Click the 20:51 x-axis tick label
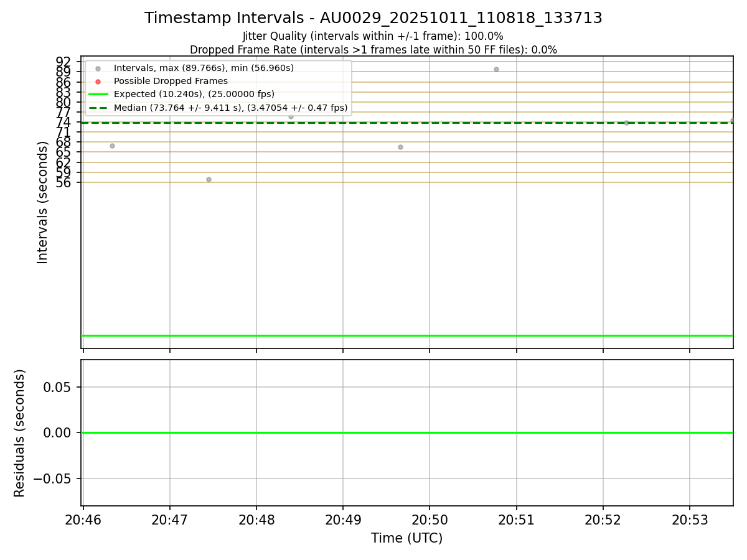This screenshot has width=747, height=560. click(x=516, y=520)
